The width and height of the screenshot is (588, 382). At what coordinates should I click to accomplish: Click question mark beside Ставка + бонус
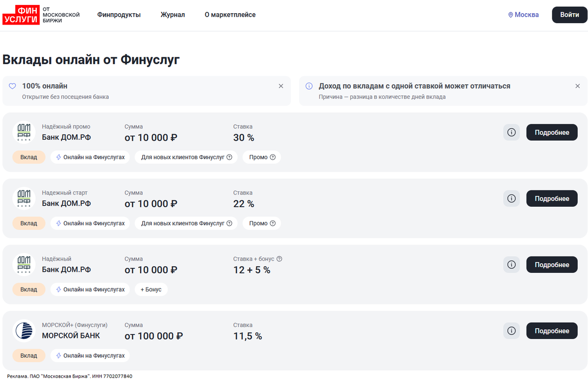click(280, 259)
